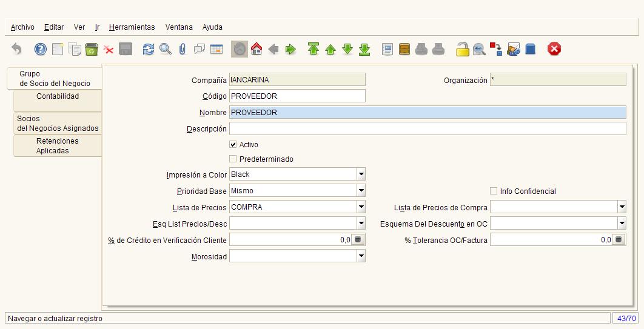Open the Archivo menu

(x=22, y=27)
